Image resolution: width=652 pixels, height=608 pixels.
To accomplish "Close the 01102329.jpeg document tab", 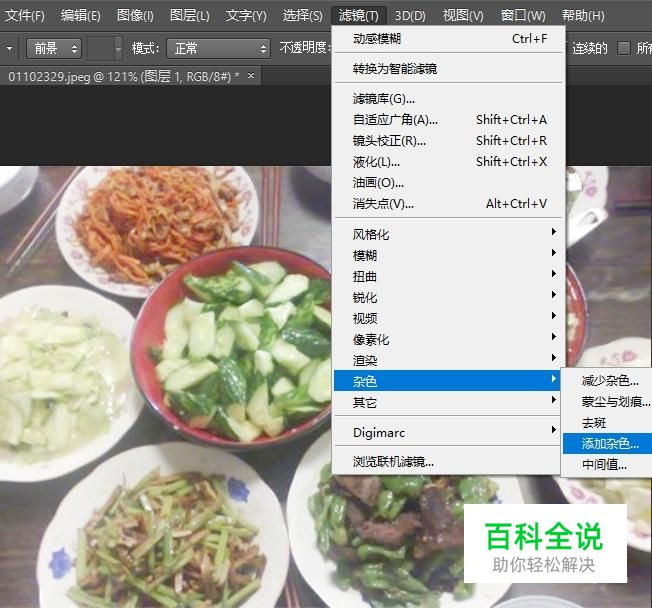I will [x=251, y=76].
